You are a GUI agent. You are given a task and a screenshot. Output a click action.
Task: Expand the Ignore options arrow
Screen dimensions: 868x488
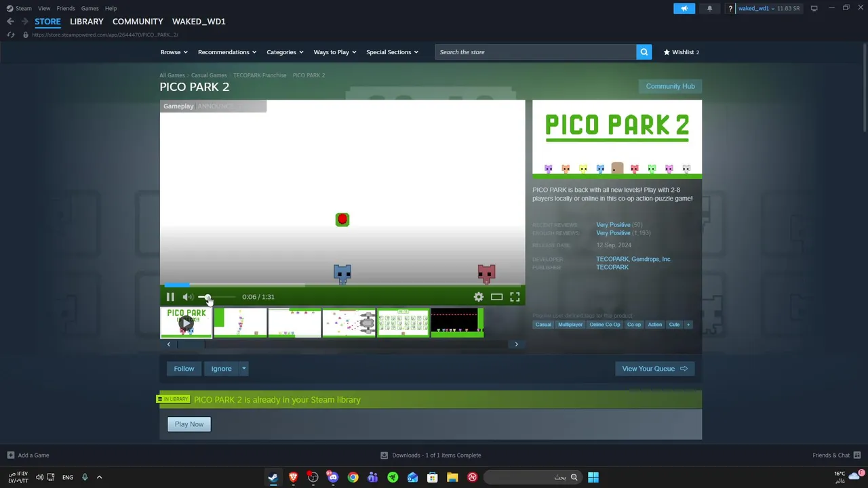(x=244, y=369)
